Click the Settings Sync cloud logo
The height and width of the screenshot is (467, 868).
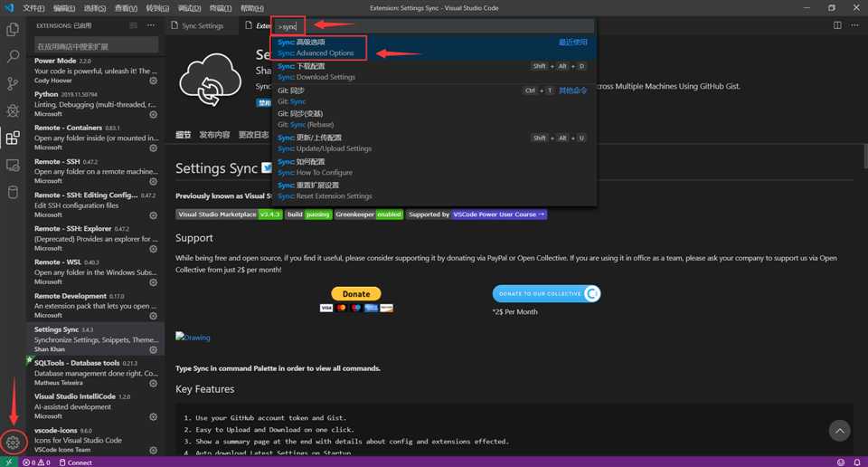(211, 80)
